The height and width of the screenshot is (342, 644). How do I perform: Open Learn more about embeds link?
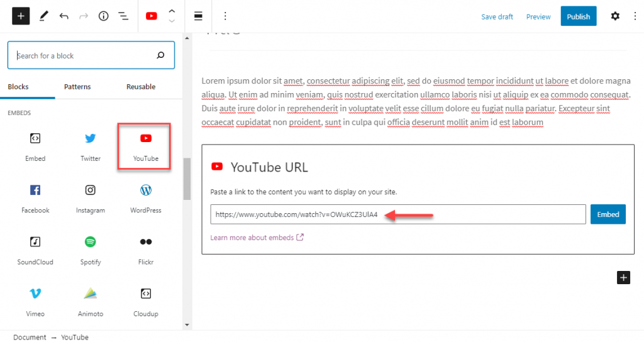pos(257,237)
